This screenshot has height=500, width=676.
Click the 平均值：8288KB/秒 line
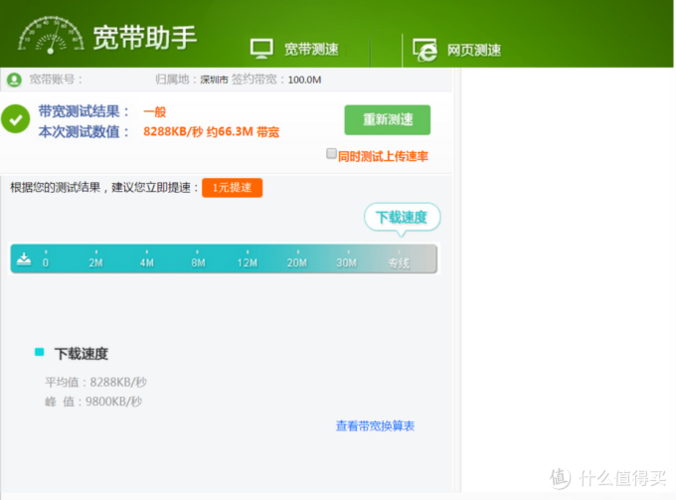coord(96,382)
